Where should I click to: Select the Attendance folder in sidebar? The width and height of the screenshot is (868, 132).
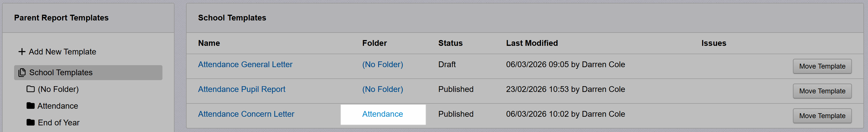pyautogui.click(x=58, y=106)
